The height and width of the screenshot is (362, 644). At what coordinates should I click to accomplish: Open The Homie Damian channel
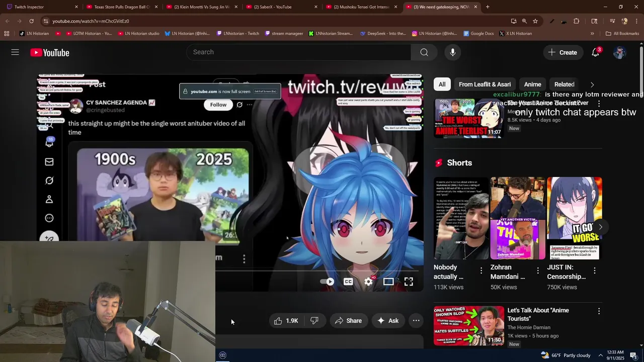[529, 327]
